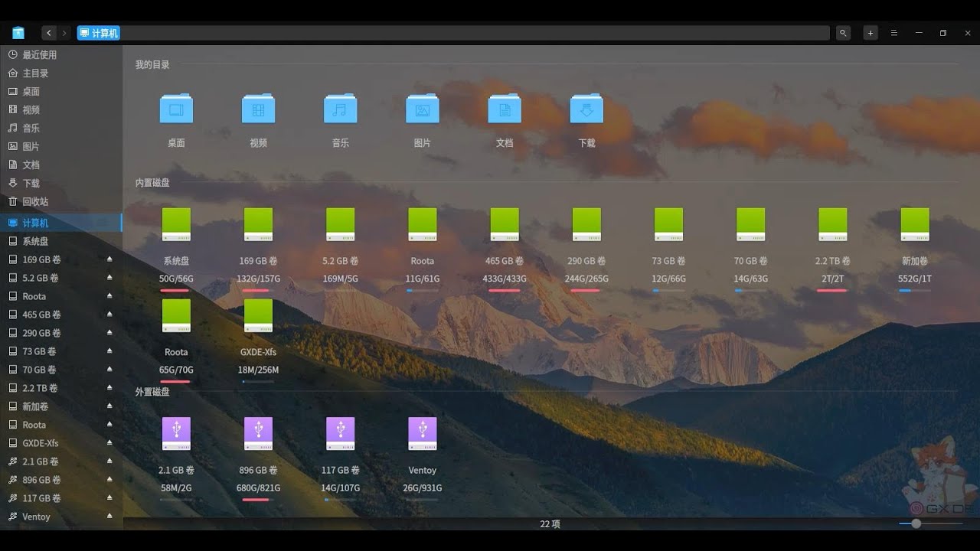The width and height of the screenshot is (980, 551).
Task: Eject 2.2 TB 卷 in the sidebar
Action: (109, 388)
